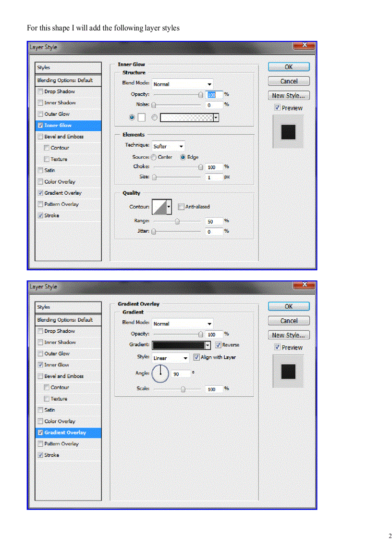This screenshot has width=392, height=540.
Task: Expand the glow gradient picker arrow
Action: point(216,117)
